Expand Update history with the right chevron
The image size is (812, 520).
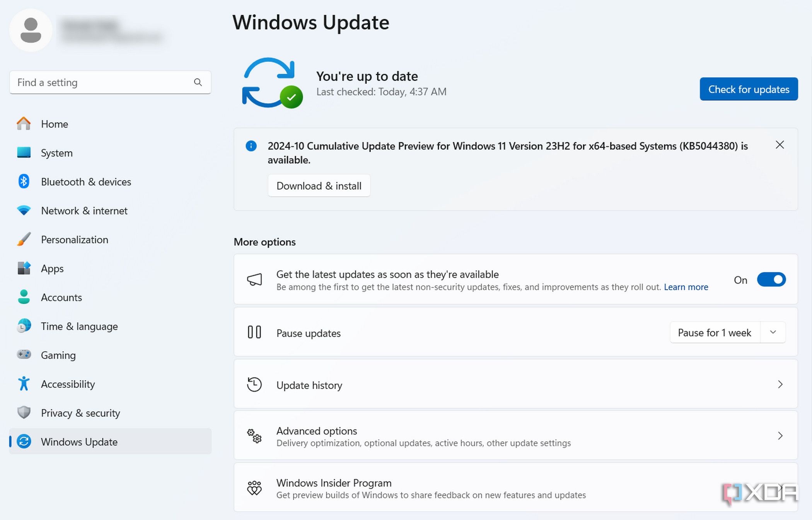[x=780, y=384]
